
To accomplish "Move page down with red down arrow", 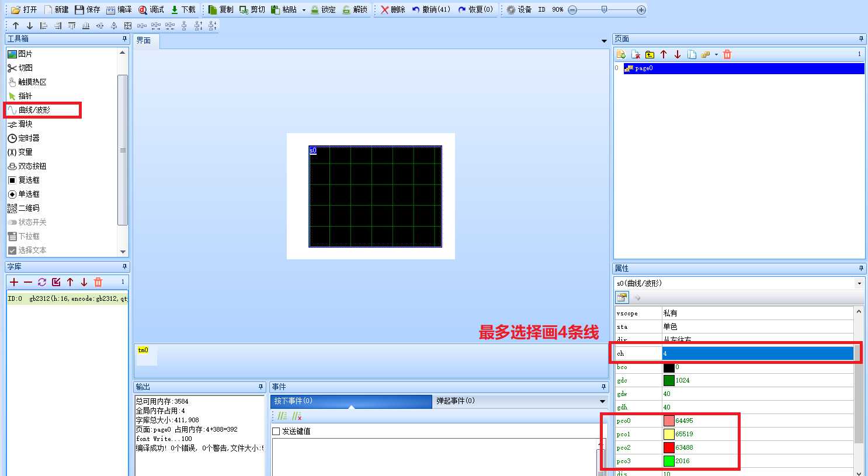I will click(x=678, y=54).
